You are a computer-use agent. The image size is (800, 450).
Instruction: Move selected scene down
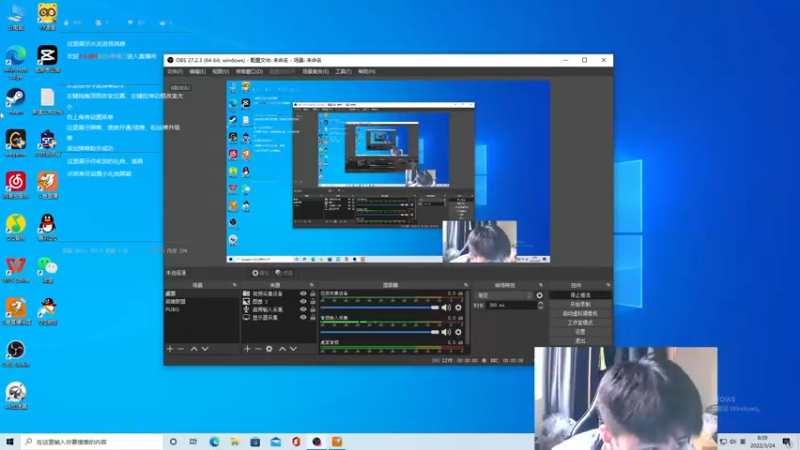[x=205, y=349]
